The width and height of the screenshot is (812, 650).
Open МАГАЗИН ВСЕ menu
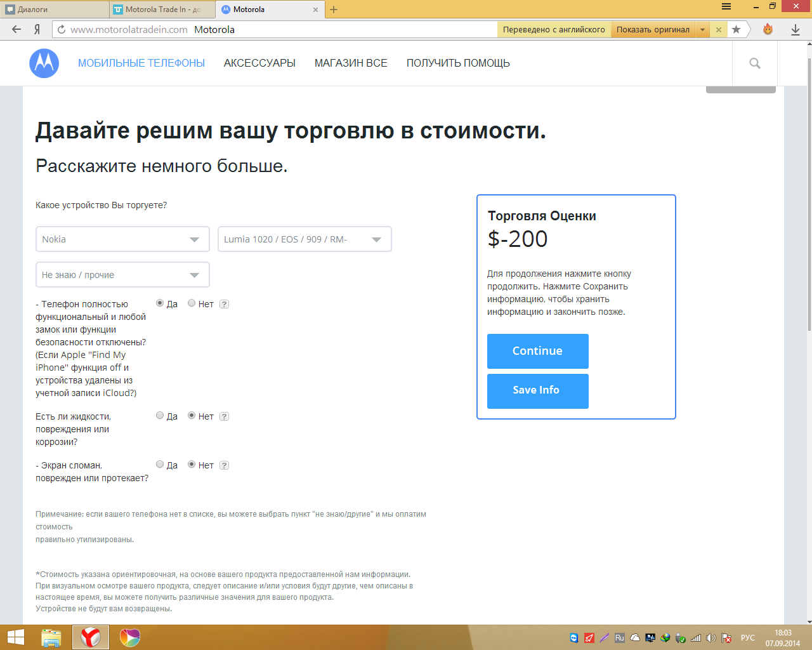tap(351, 63)
